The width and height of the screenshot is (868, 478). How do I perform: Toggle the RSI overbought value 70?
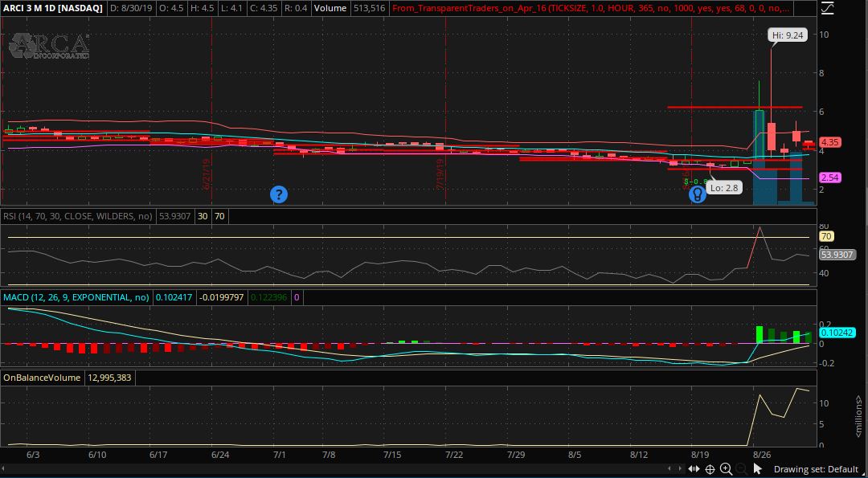(219, 215)
